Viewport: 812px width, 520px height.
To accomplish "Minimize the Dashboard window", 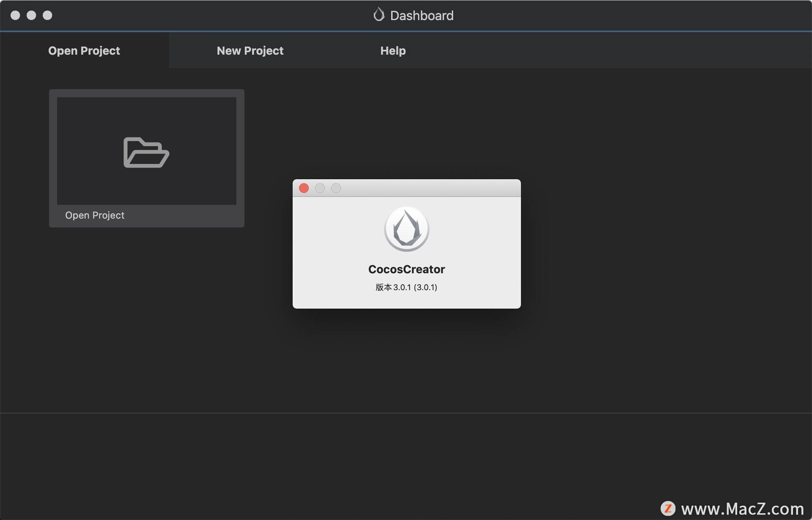I will click(x=31, y=15).
